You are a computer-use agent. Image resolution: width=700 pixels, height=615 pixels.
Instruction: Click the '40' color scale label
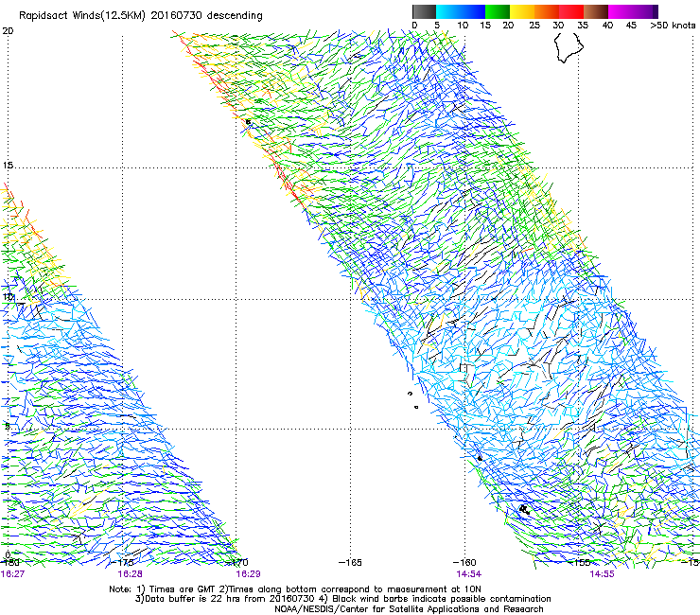pyautogui.click(x=607, y=26)
